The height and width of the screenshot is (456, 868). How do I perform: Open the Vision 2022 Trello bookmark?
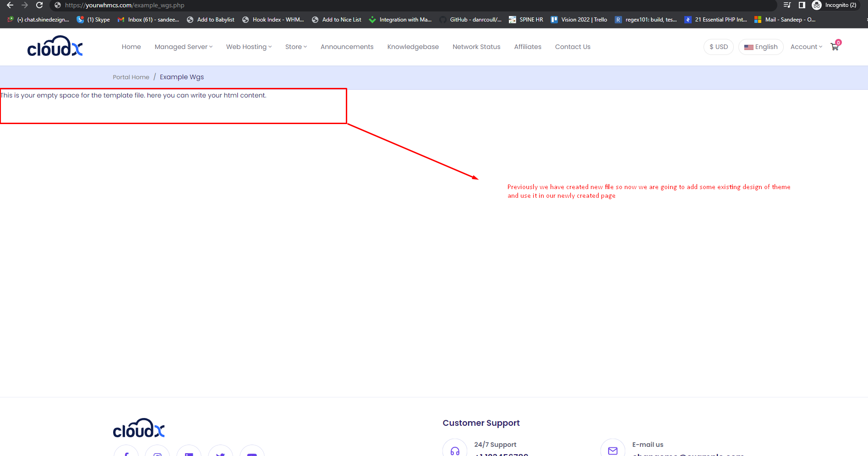coord(579,20)
